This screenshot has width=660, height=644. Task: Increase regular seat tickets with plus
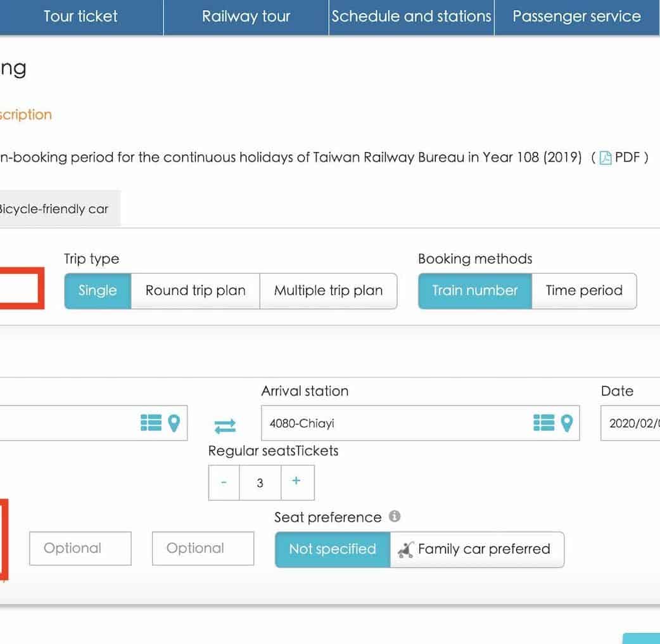click(x=296, y=482)
